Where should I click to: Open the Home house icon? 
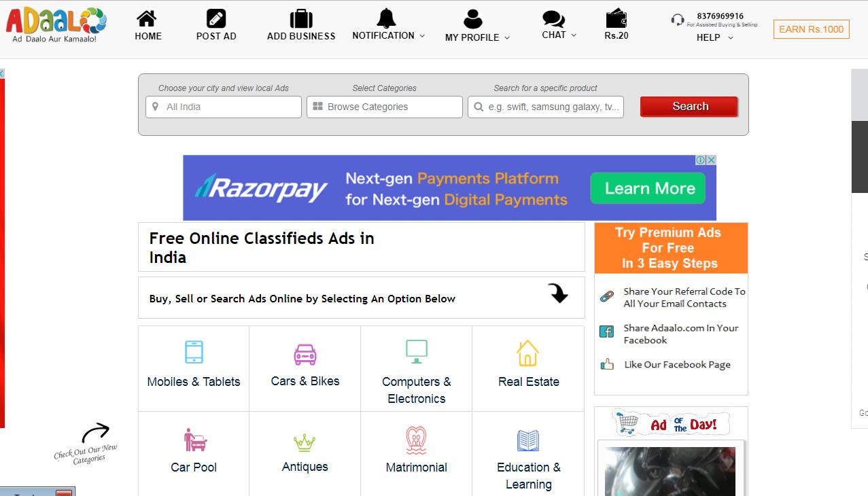point(146,18)
